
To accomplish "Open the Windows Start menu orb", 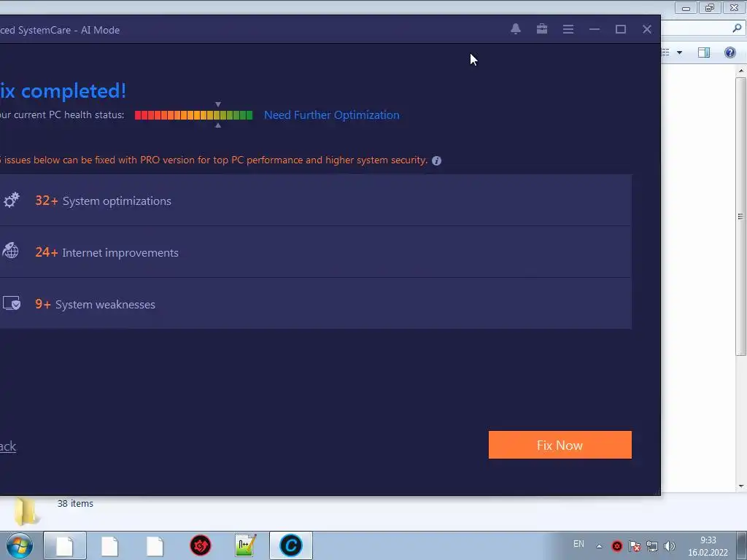I will coord(19,545).
